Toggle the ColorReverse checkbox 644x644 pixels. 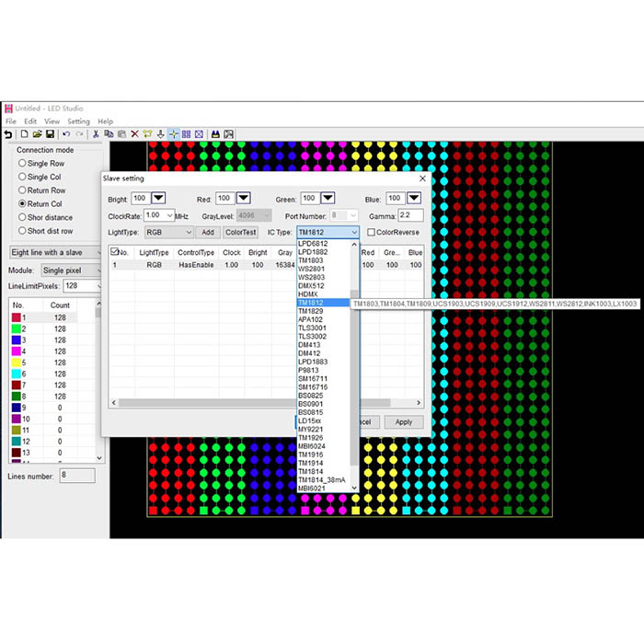pyautogui.click(x=371, y=232)
